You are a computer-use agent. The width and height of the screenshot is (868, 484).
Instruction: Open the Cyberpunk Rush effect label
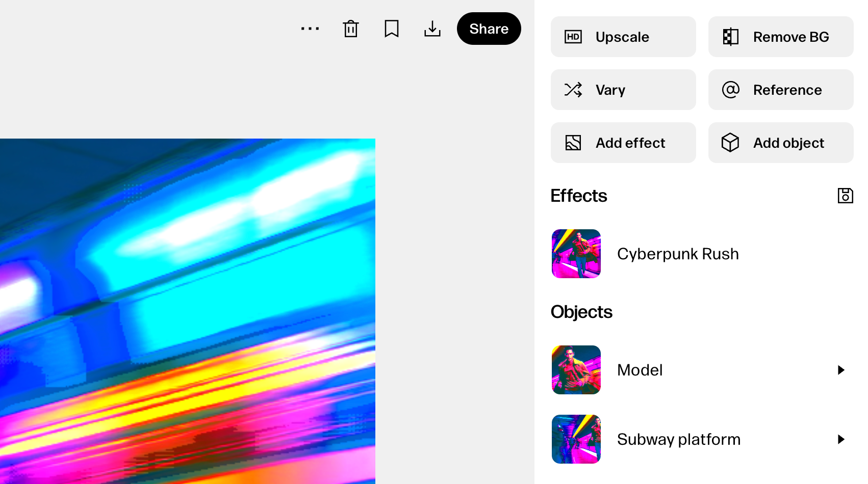[678, 254]
